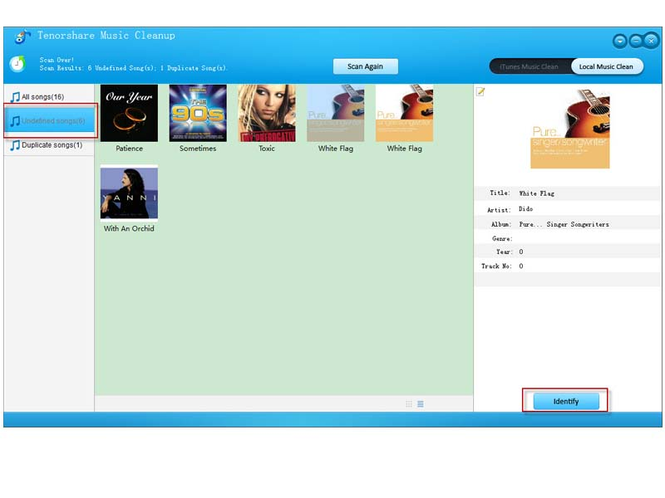This screenshot has height=498, width=665.
Task: Click the Title field value White Flag
Action: (536, 193)
